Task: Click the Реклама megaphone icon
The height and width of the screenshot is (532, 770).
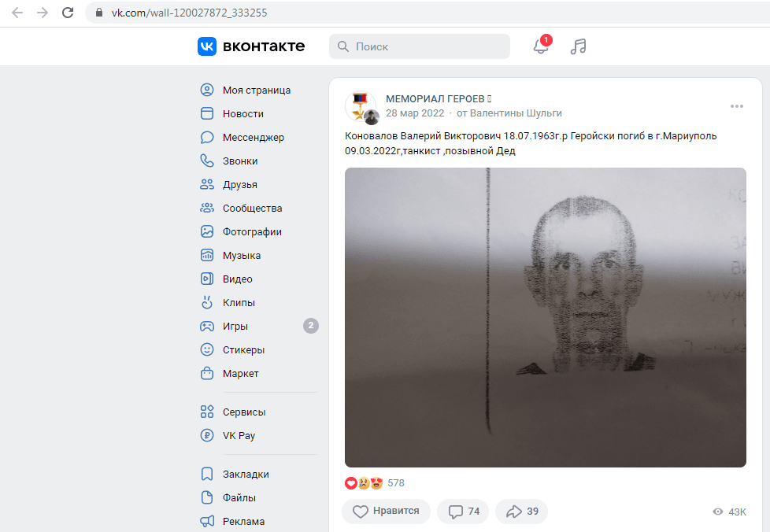Action: 207,521
